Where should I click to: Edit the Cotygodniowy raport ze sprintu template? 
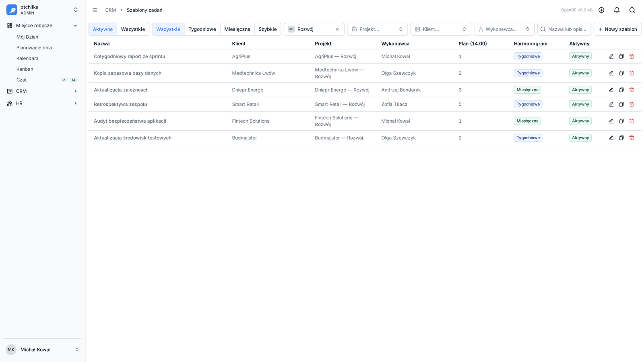[611, 56]
